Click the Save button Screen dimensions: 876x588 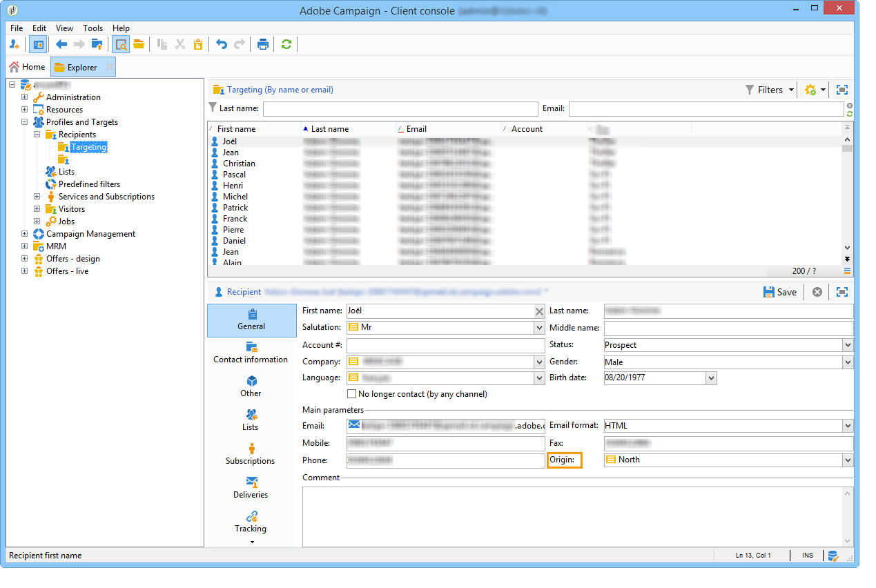[780, 292]
